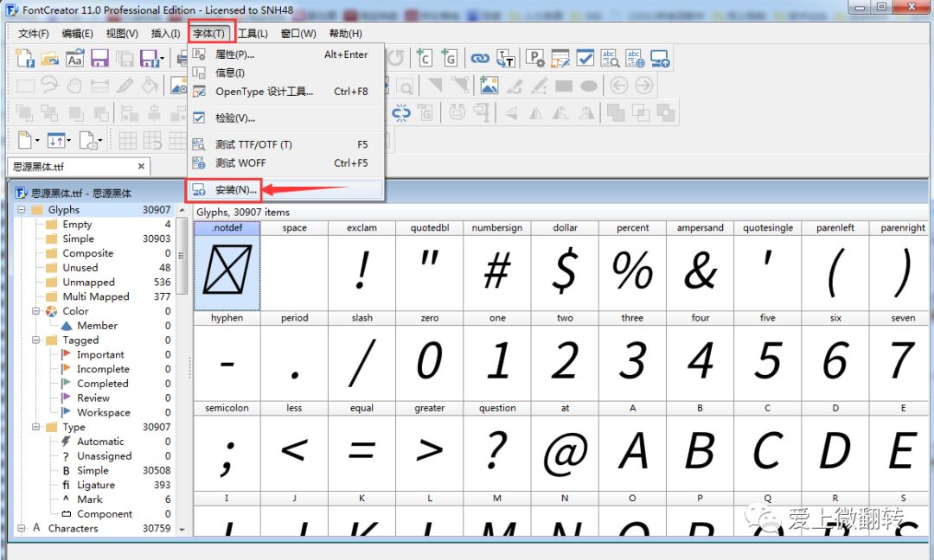
Task: Click the gray ellipse shape icon
Action: (589, 86)
